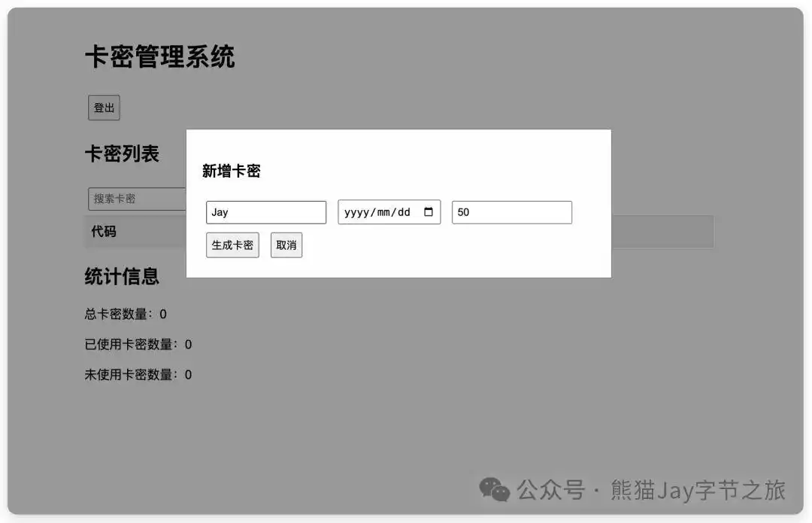This screenshot has height=523, width=812.
Task: Click the 生成卡密 generate button
Action: click(x=232, y=245)
